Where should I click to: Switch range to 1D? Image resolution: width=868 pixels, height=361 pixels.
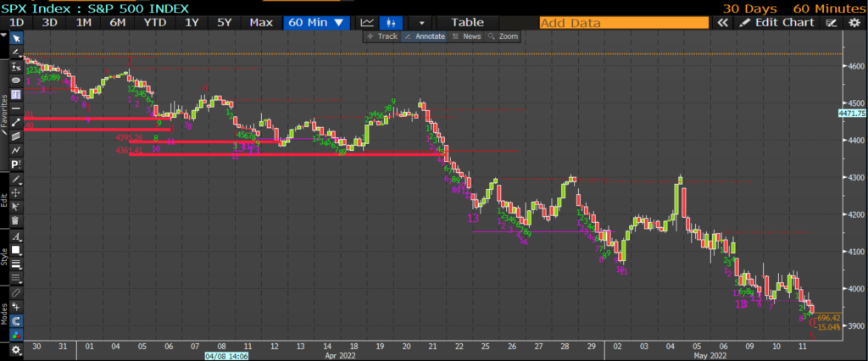(17, 23)
